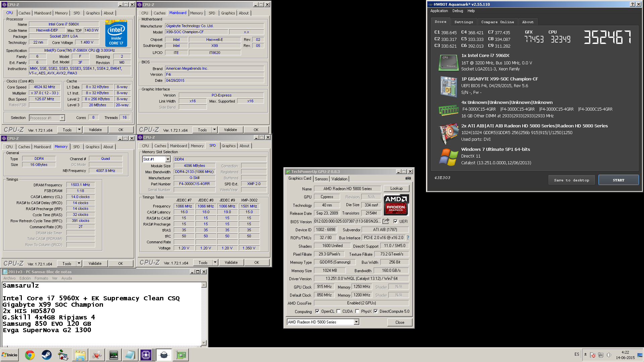Toggle the OpenCL checkbox
The image size is (644, 362).
[317, 311]
